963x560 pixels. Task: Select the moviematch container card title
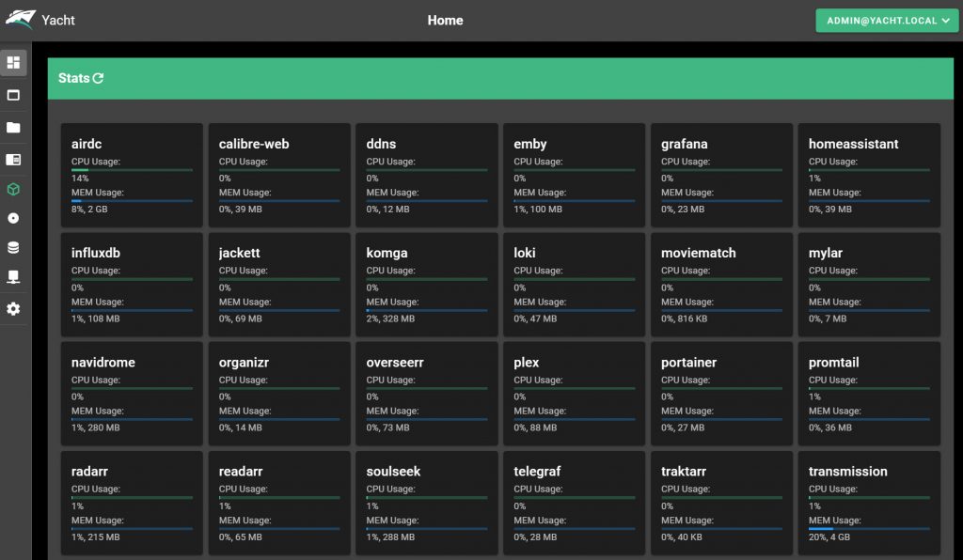699,253
